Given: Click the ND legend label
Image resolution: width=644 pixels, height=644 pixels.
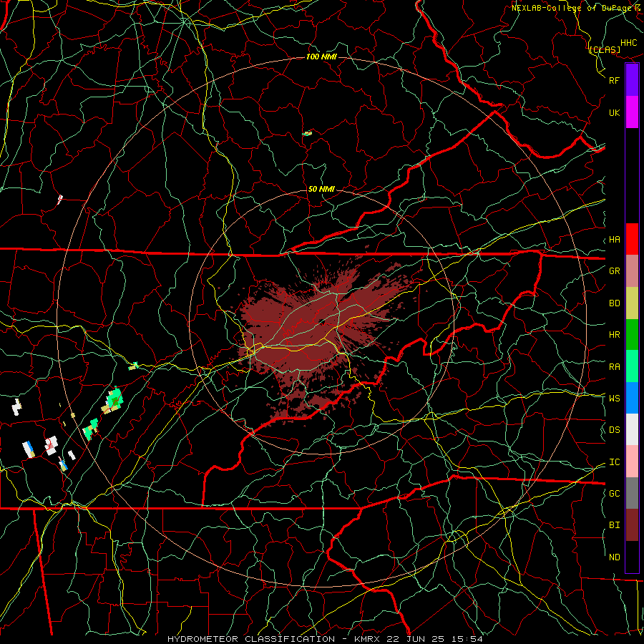Looking at the screenshot, I should click(614, 557).
